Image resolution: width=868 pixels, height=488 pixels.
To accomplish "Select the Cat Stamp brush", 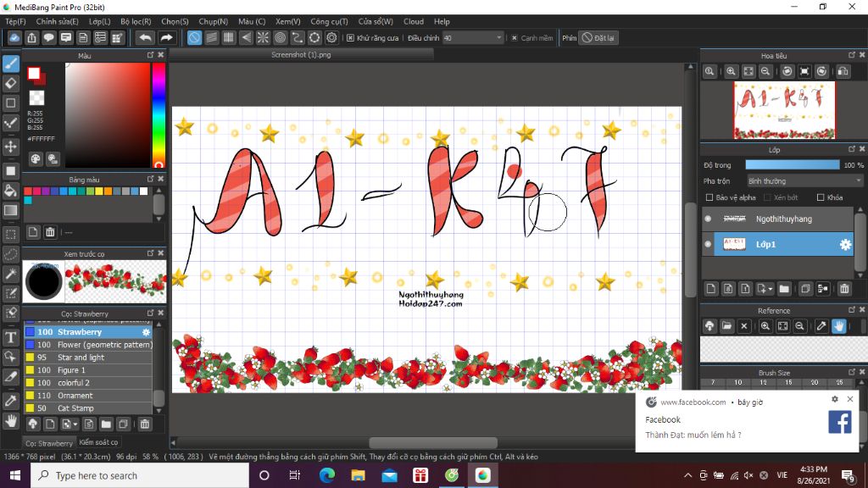I will 88,408.
